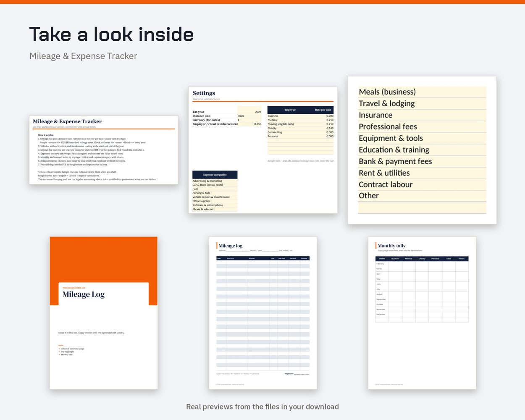Click the "Software & subscriptions" expense row
The image size is (525, 420).
(215, 205)
